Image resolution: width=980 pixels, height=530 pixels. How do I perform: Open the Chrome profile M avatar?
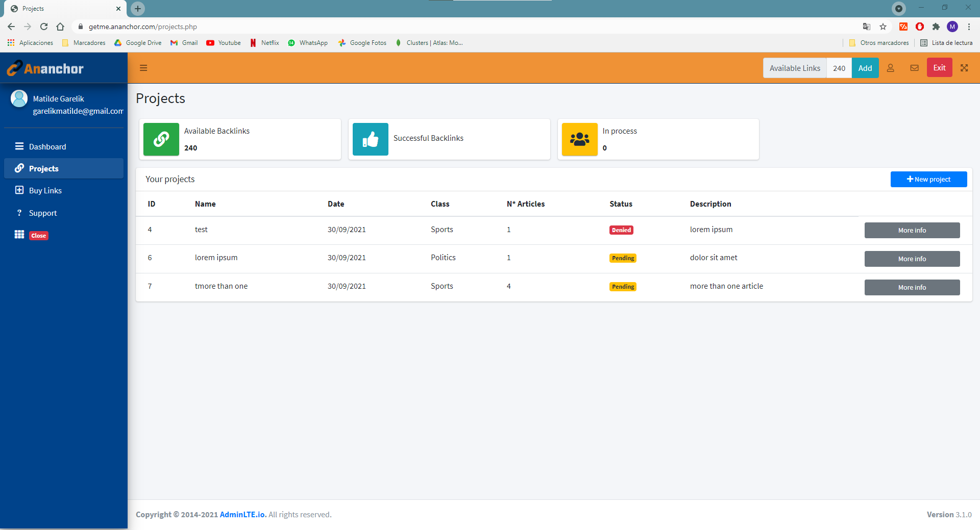pos(952,27)
